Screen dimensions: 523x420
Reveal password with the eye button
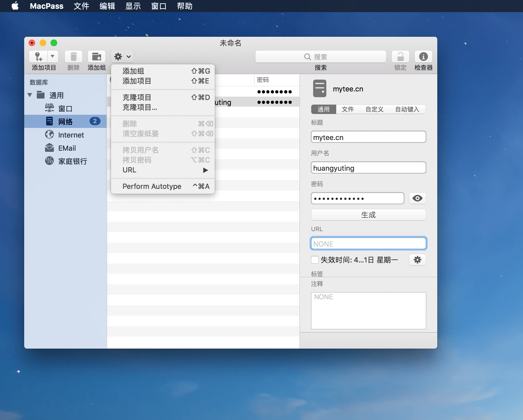coord(417,198)
